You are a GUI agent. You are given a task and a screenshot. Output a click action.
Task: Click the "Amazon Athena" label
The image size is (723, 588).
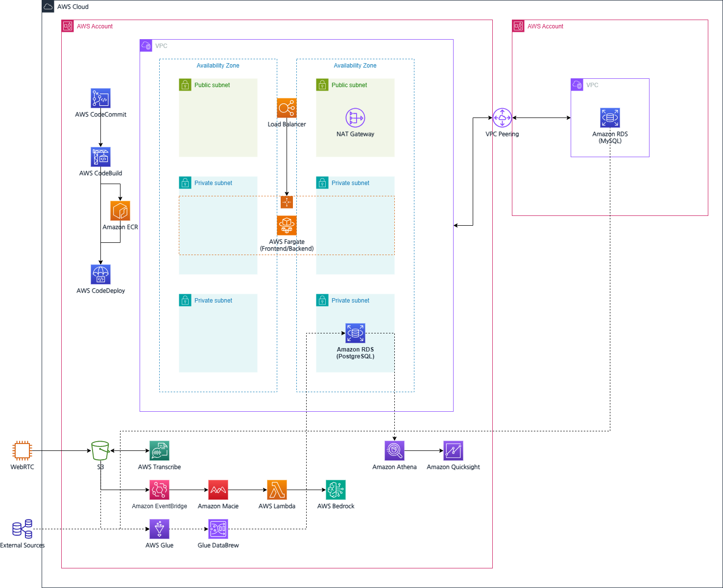394,467
